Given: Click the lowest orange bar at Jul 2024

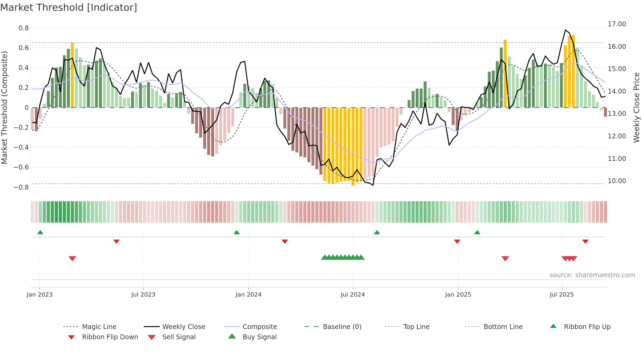Looking at the screenshot, I should click(x=353, y=147).
